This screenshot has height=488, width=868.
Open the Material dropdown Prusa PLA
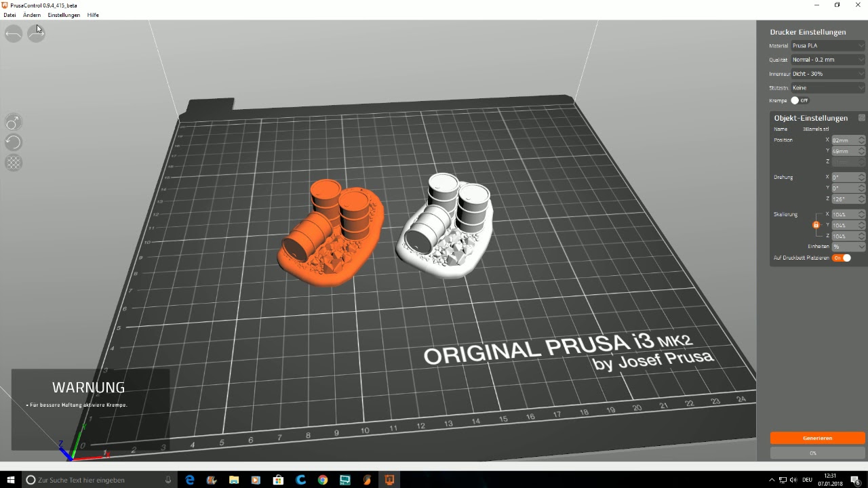click(828, 45)
